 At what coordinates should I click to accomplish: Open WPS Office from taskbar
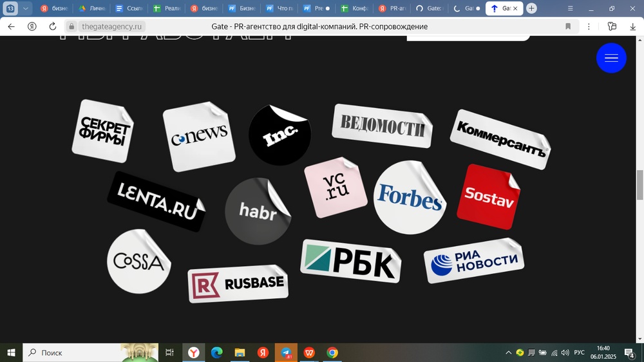click(x=309, y=352)
